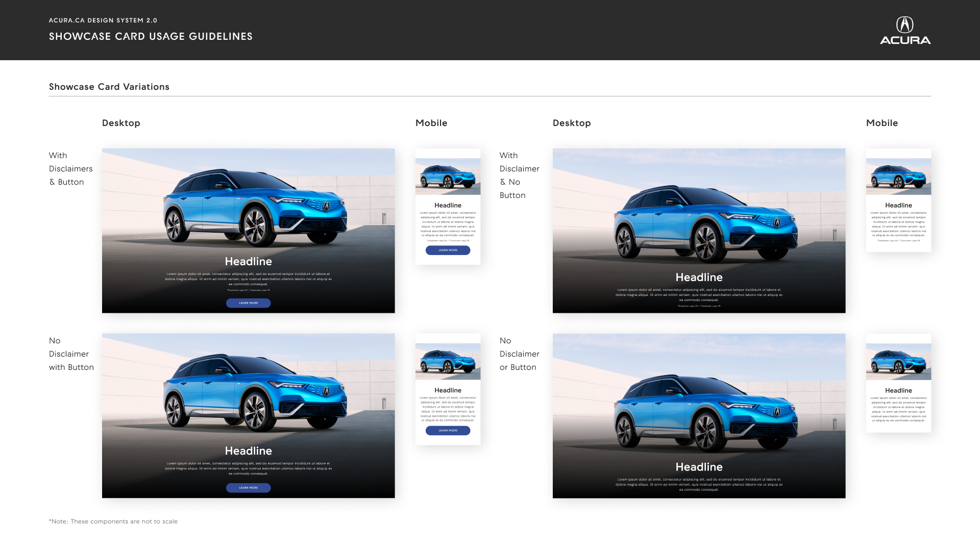Click the 'Mobile' heading beside the left desktop cards
Screen dimensions: 980x551
[431, 123]
